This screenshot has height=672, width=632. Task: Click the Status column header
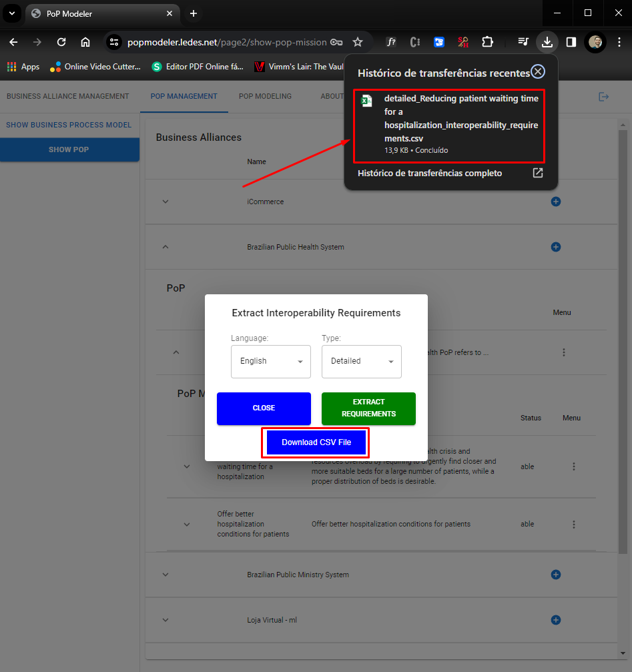tap(531, 418)
